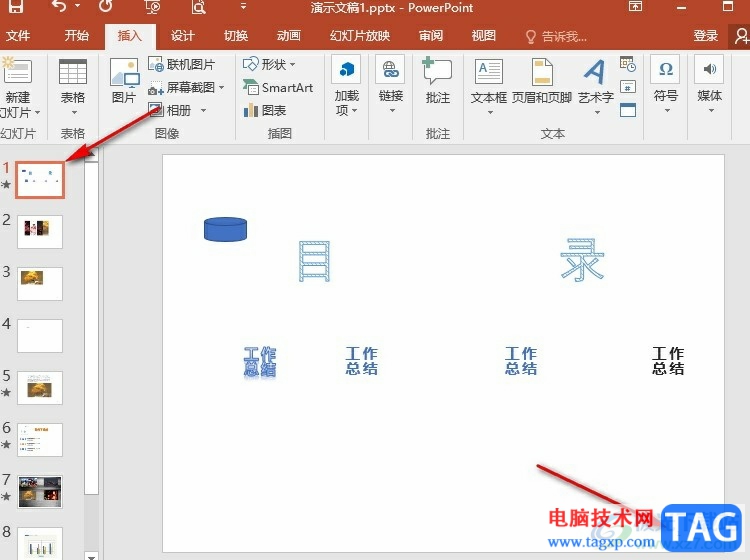Click 联机图片 online pictures
Image resolution: width=750 pixels, height=560 pixels.
pos(182,64)
